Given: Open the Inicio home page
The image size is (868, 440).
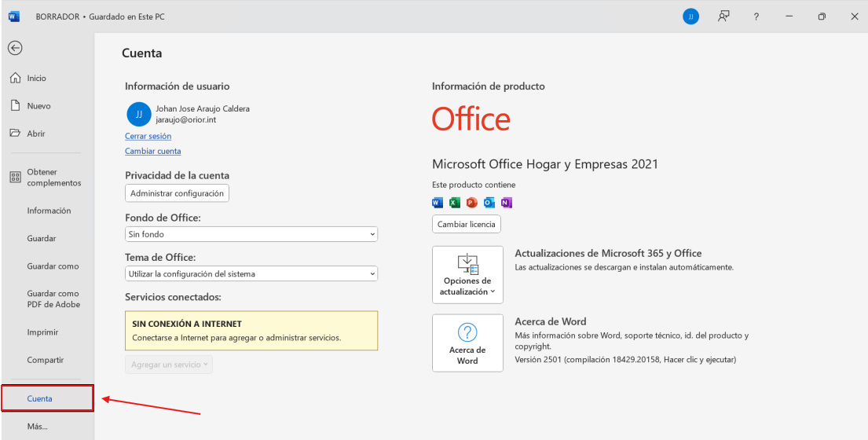Looking at the screenshot, I should tap(36, 79).
